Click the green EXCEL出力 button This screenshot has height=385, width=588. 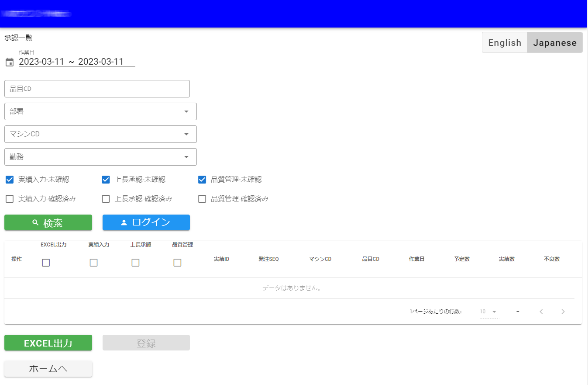(x=48, y=343)
